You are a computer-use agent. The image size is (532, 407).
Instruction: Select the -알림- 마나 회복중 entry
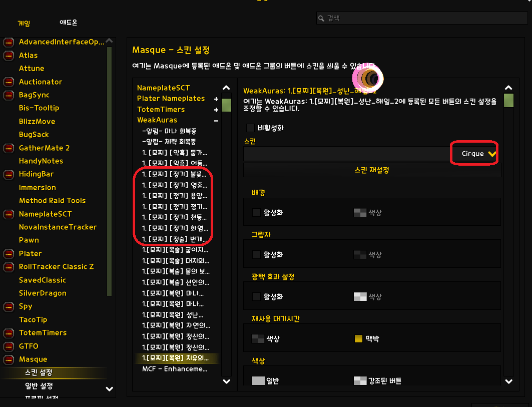click(169, 131)
